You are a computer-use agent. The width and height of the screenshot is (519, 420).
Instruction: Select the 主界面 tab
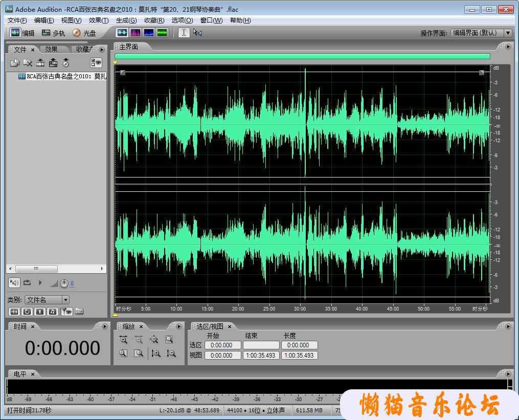point(129,47)
